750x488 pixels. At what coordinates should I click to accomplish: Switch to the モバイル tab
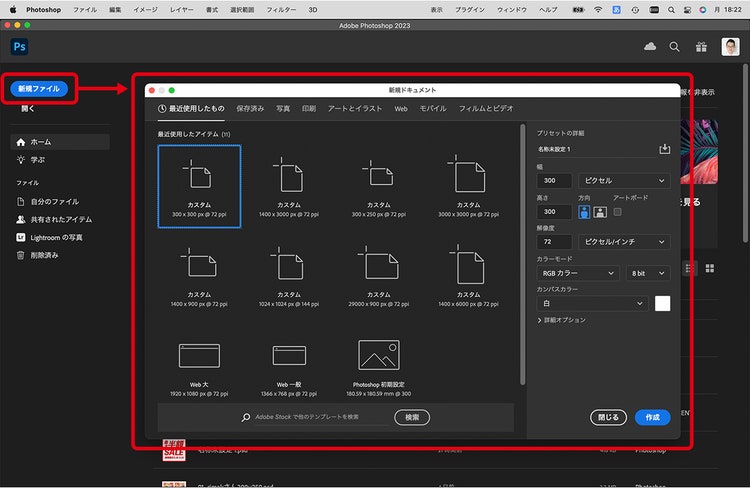pos(433,109)
